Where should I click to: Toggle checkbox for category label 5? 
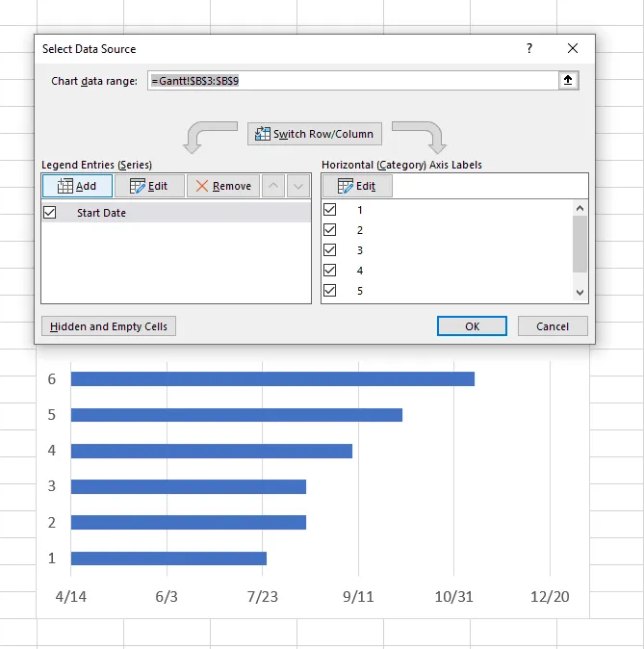click(330, 291)
